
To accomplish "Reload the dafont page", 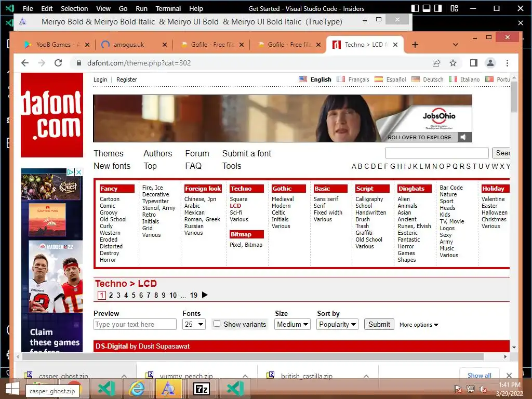I will coord(58,63).
